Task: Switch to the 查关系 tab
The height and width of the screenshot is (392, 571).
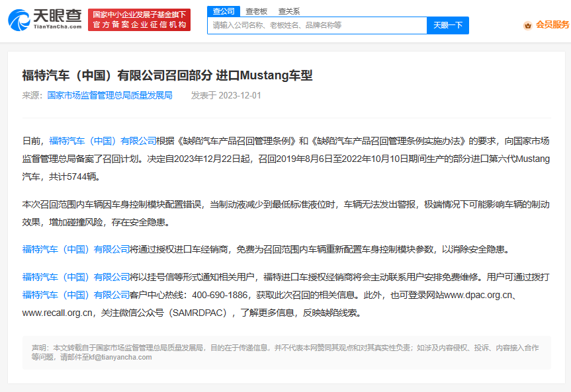Action: click(288, 11)
